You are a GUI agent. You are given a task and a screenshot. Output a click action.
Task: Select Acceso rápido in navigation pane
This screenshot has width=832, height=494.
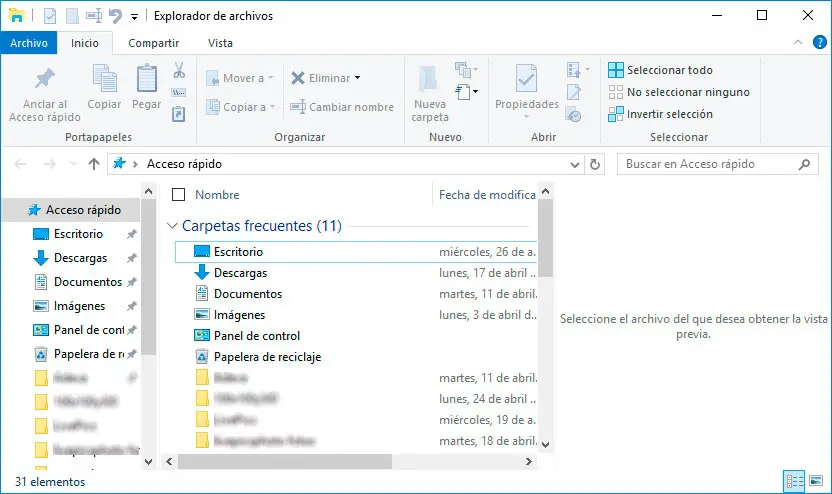pyautogui.click(x=71, y=210)
